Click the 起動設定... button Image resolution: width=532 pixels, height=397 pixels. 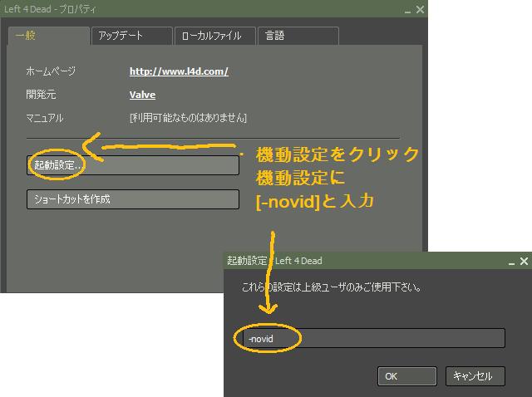(x=133, y=165)
